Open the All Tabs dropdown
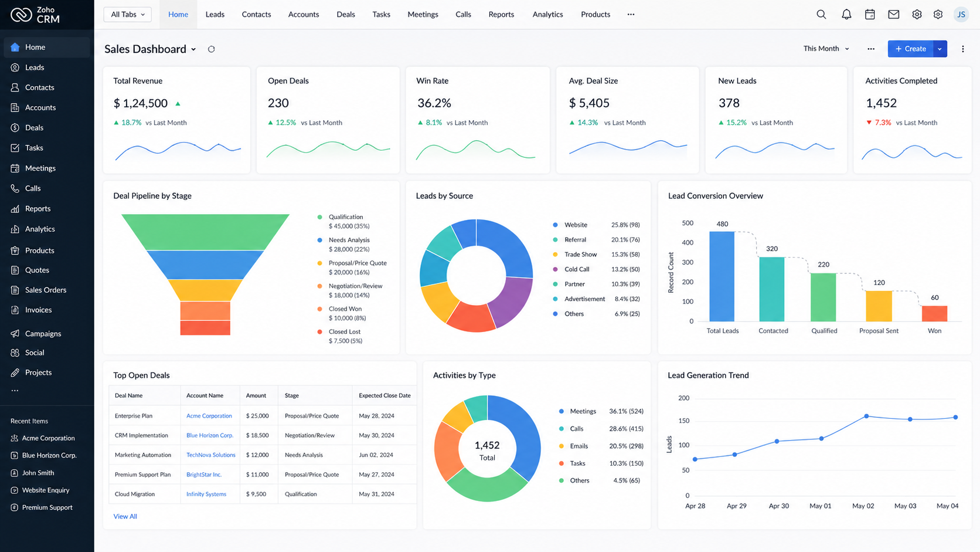Screen dimensions: 980x552 (x=127, y=15)
